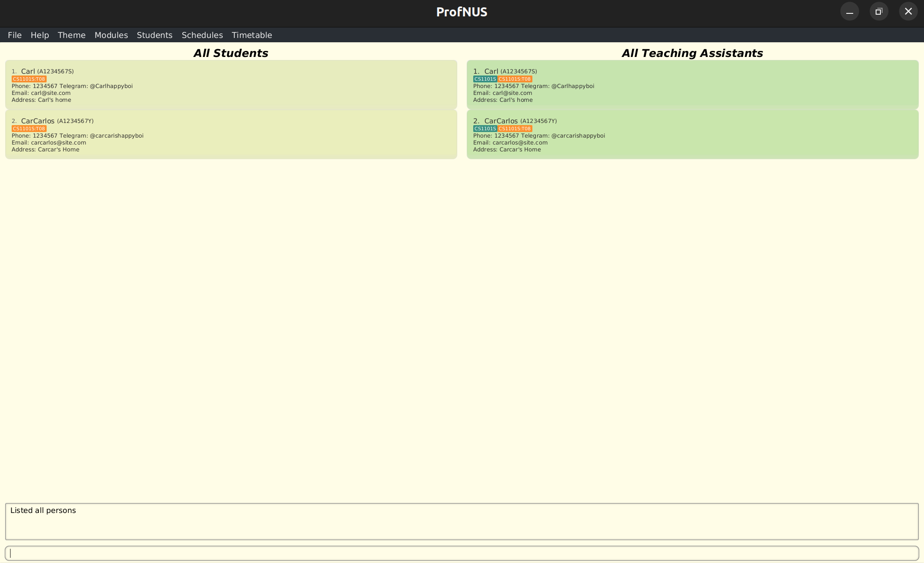The height and width of the screenshot is (563, 924).
Task: Click orange CS1101S:T08 tag on TA CarCarlos
Action: click(x=515, y=129)
